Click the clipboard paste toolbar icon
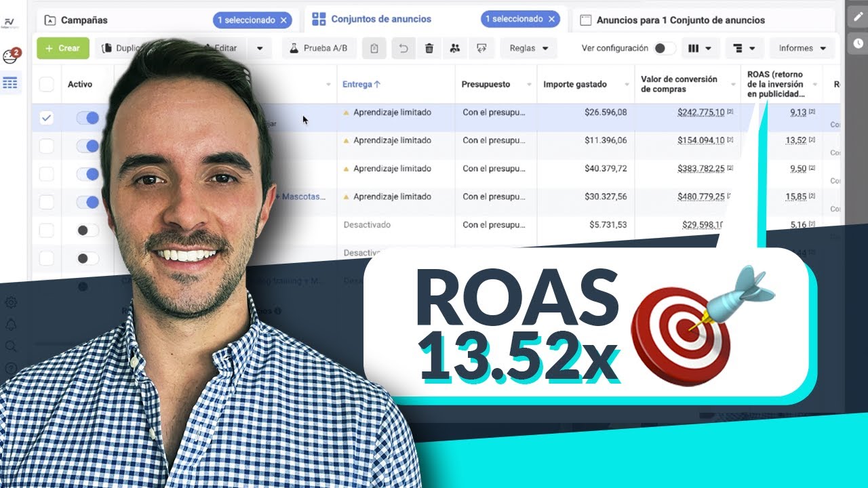The width and height of the screenshot is (868, 488). pos(374,48)
